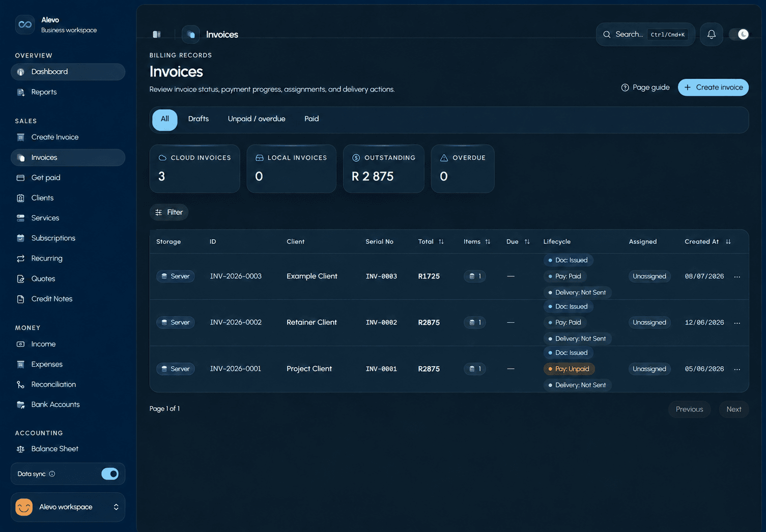Click the Search field in top bar
The width and height of the screenshot is (766, 532).
[x=645, y=34]
